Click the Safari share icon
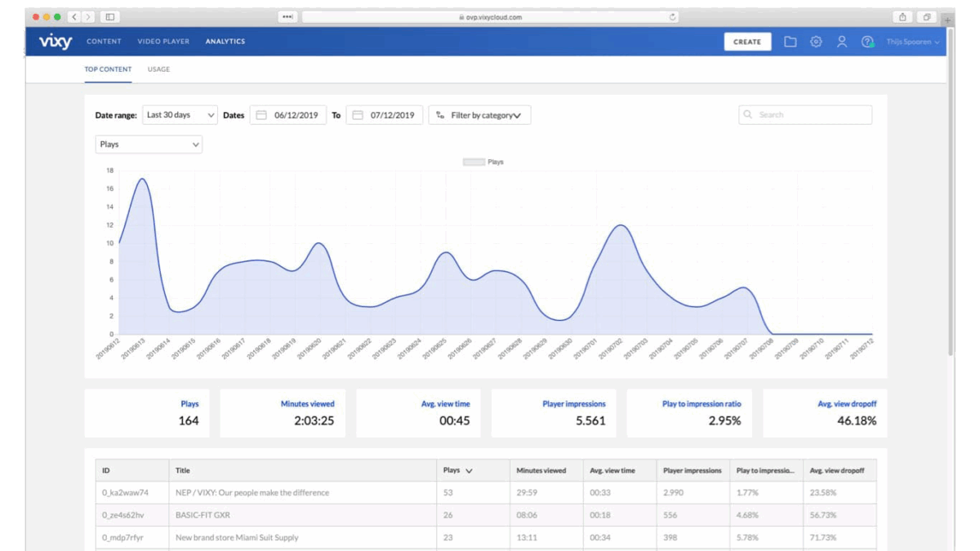The width and height of the screenshot is (980, 551). [x=902, y=16]
